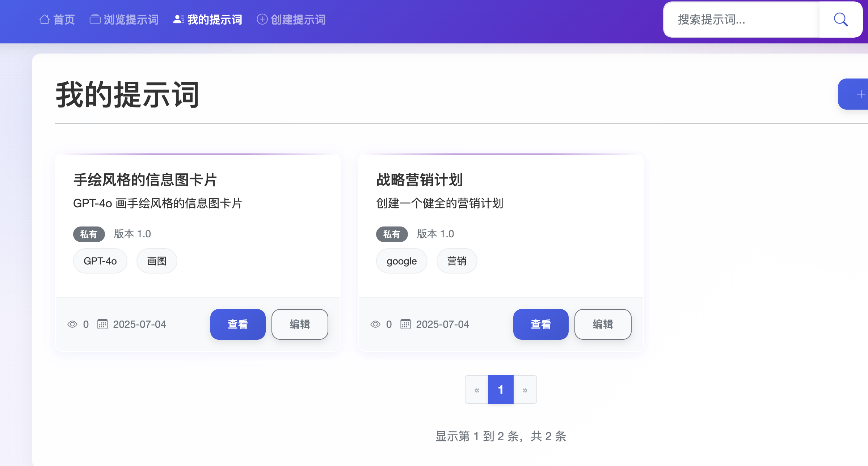Click 编辑 on the 战略营销计划 card

(x=603, y=324)
